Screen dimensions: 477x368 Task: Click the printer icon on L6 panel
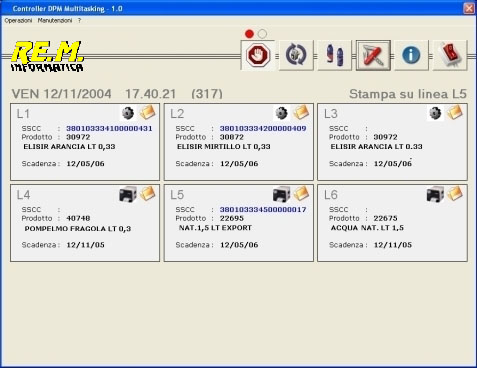pyautogui.click(x=435, y=194)
